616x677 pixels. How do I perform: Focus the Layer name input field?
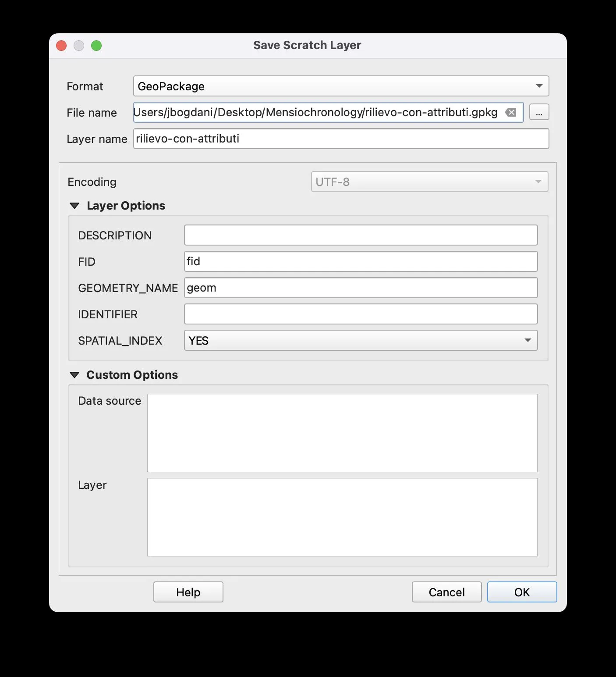[341, 139]
